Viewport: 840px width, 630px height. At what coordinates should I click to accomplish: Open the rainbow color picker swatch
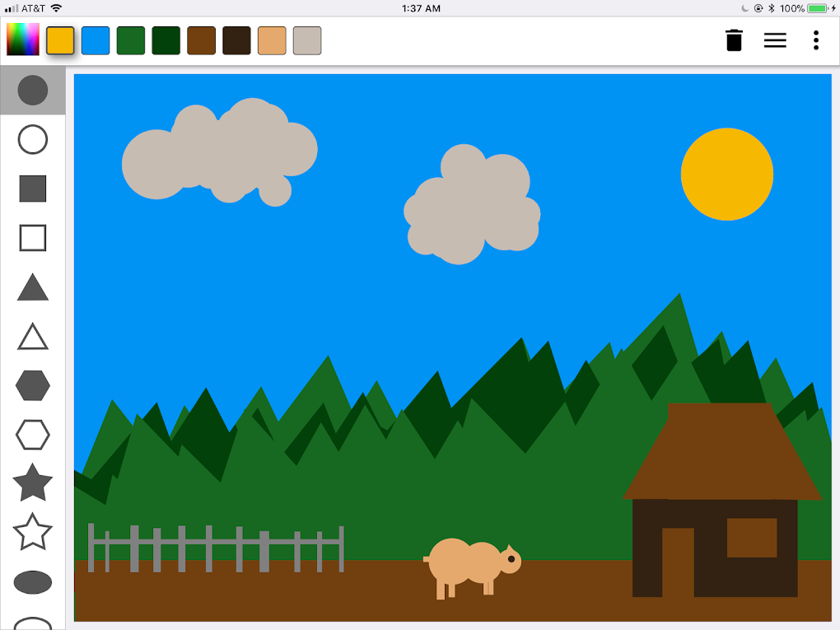click(x=22, y=39)
